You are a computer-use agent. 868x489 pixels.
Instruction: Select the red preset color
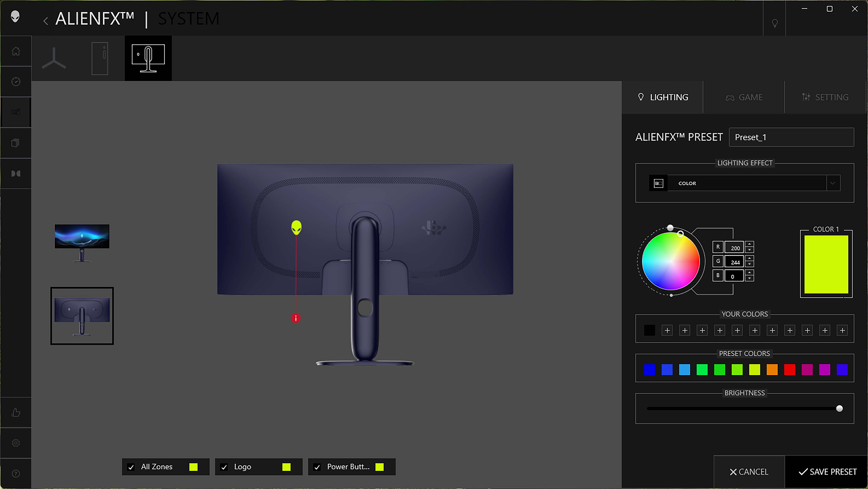tap(790, 370)
